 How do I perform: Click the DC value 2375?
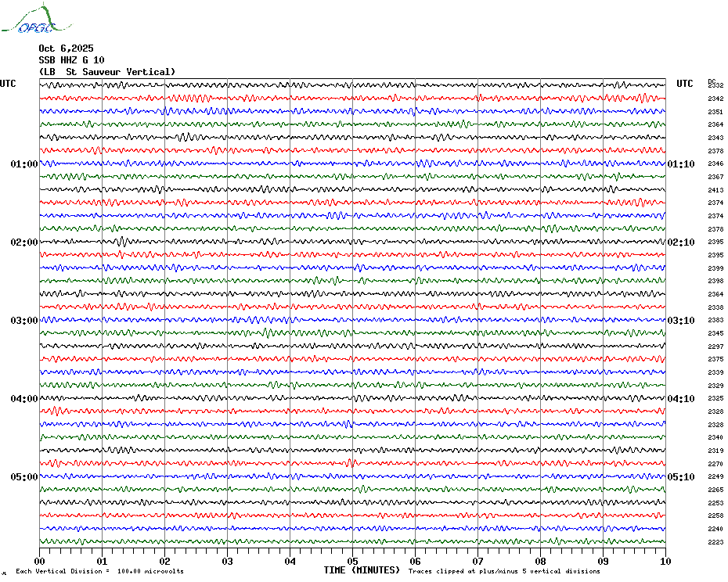tap(715, 359)
